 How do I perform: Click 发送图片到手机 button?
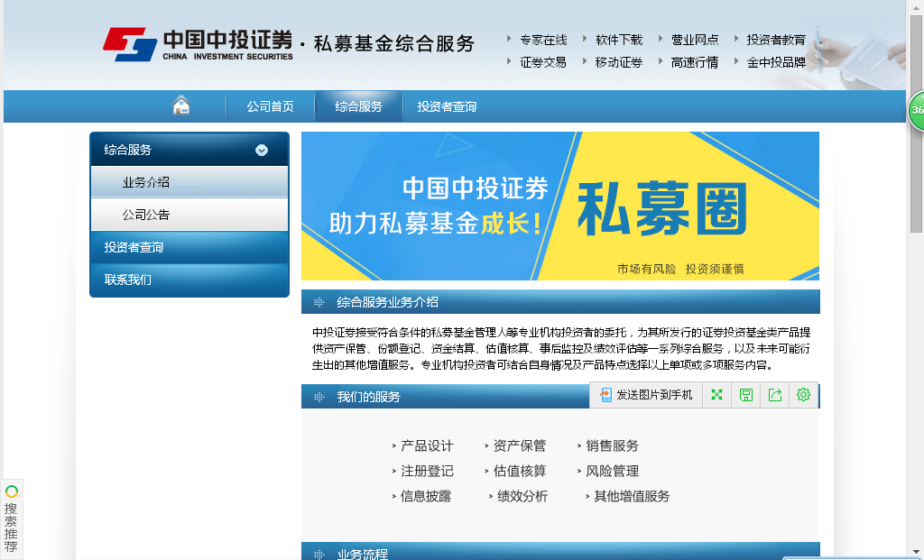[646, 395]
